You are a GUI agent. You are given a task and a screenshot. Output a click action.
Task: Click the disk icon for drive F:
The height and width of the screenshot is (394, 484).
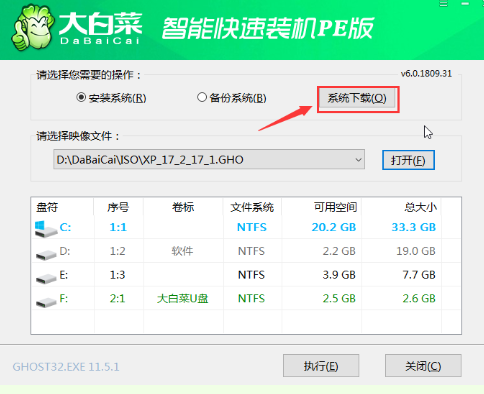coord(46,302)
